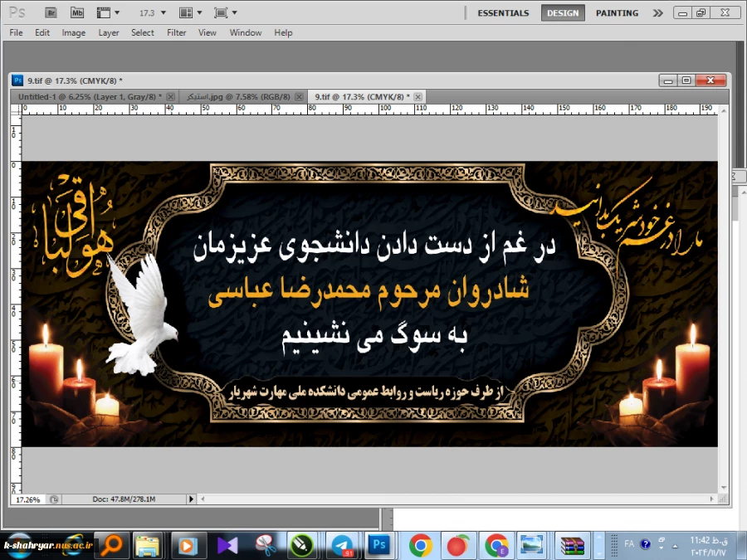Click the zoom percentage field showing 17.26%

[x=29, y=499]
